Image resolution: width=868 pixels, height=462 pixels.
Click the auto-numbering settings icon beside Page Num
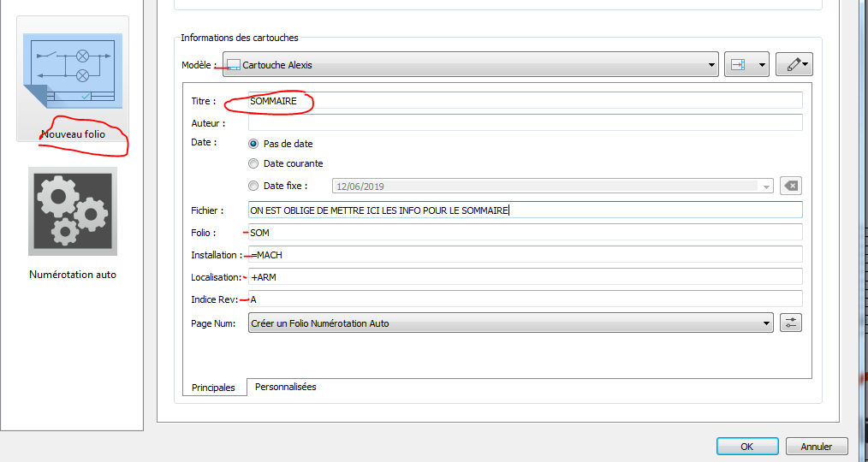[x=791, y=323]
